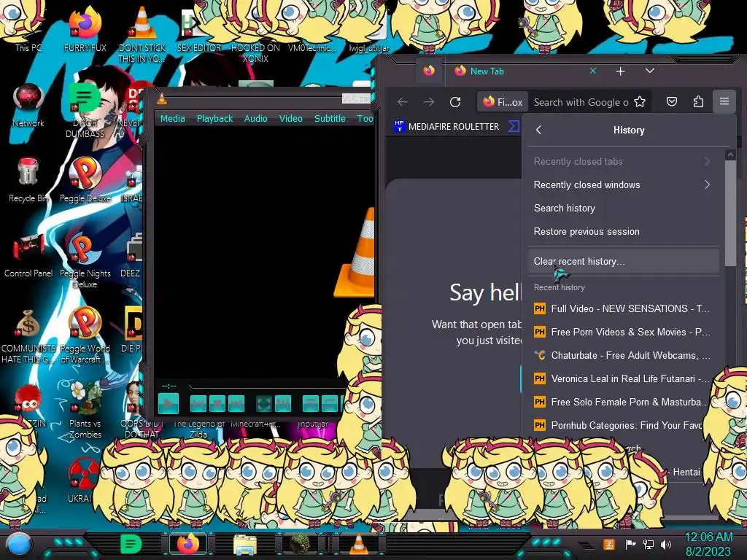Skip to next track in VLC

coord(236,404)
